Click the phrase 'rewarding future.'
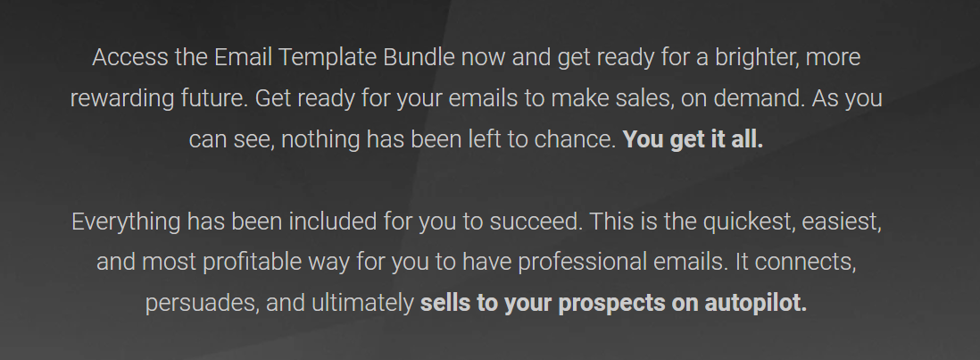Image resolution: width=980 pixels, height=360 pixels. point(159,99)
